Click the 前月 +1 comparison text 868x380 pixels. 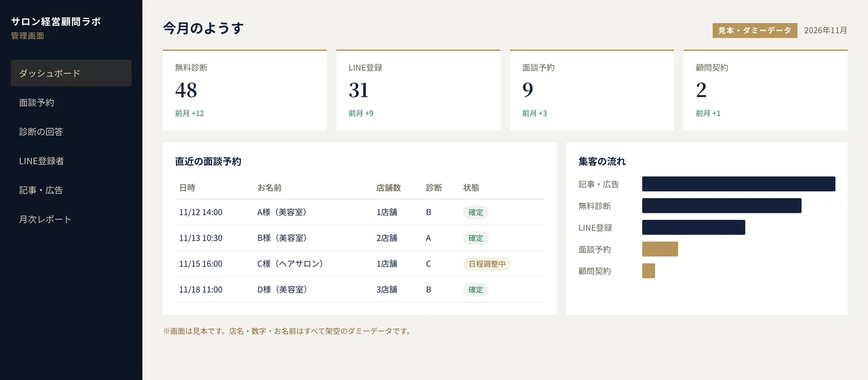coord(708,113)
